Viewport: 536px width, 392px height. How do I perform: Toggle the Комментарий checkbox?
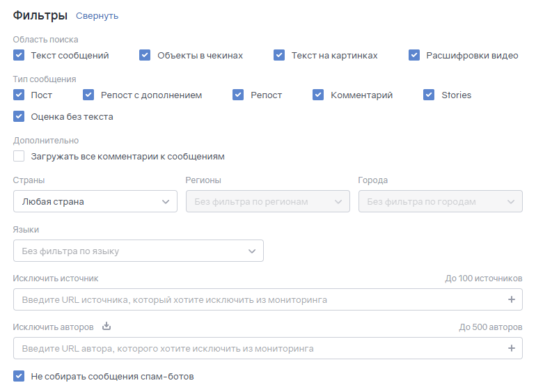coord(318,95)
